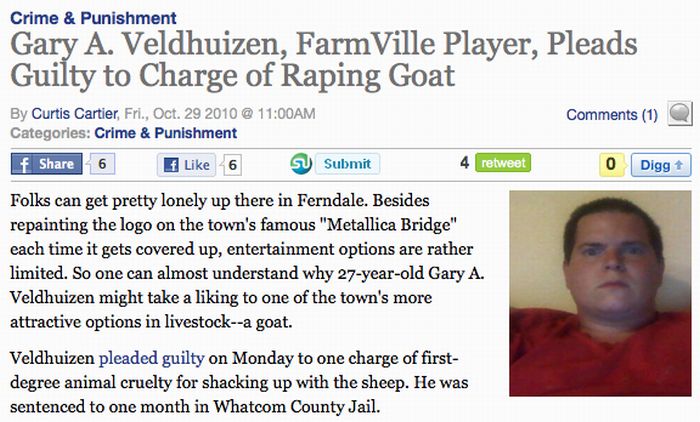This screenshot has height=422, width=700.
Task: Follow the 'pleaded guilty' hyperlink
Action: [x=151, y=358]
